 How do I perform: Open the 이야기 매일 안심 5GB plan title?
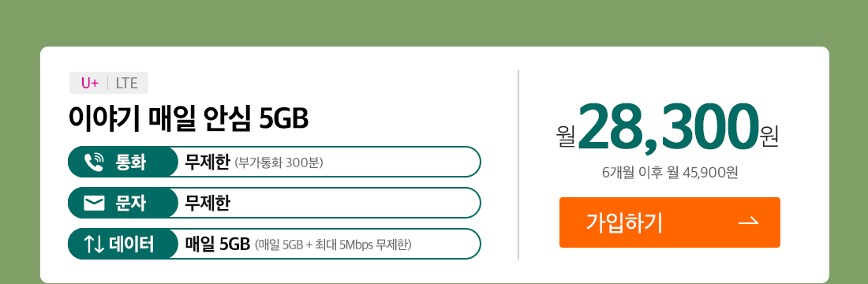pyautogui.click(x=188, y=118)
